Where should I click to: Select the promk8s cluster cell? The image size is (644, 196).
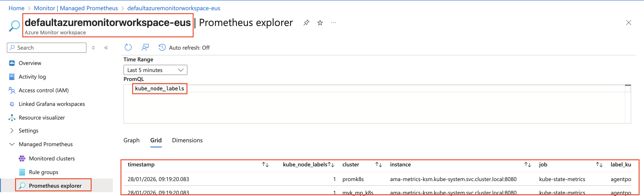[x=353, y=179]
